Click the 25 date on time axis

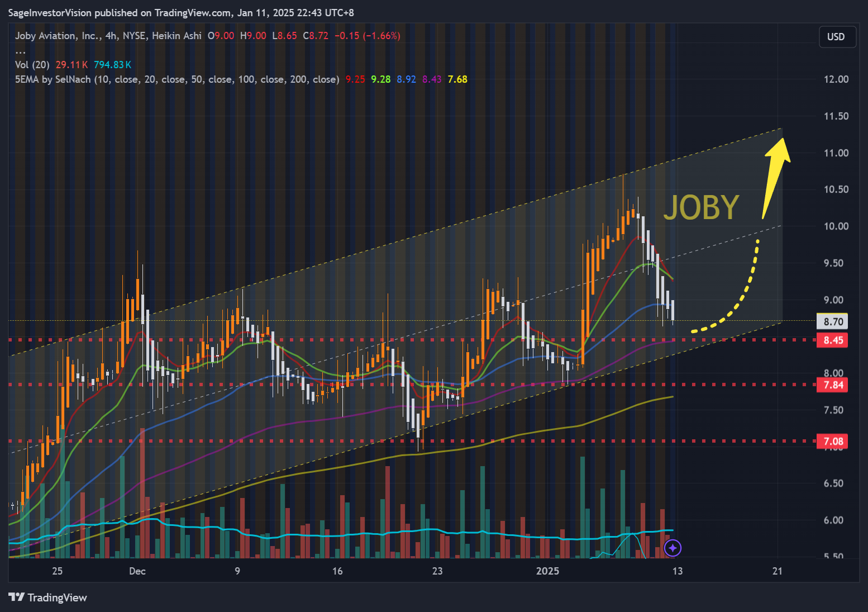pyautogui.click(x=57, y=571)
